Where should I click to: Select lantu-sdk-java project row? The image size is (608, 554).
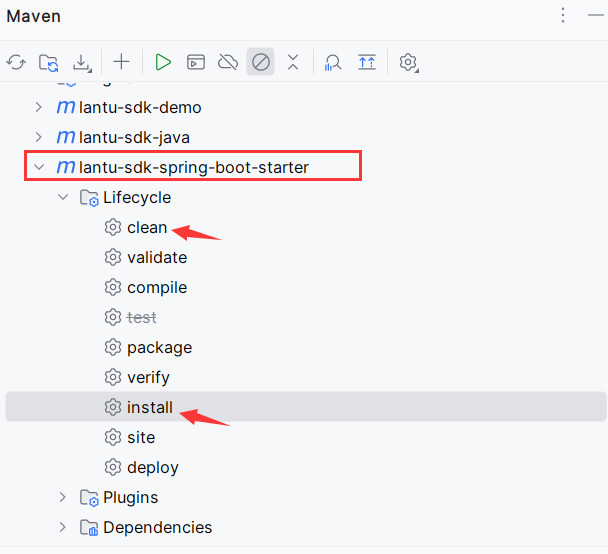(306, 137)
